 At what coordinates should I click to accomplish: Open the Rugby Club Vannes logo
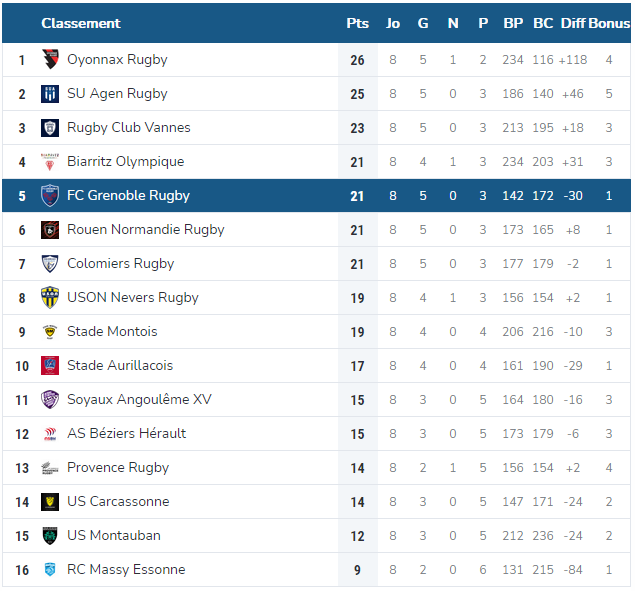point(50,128)
